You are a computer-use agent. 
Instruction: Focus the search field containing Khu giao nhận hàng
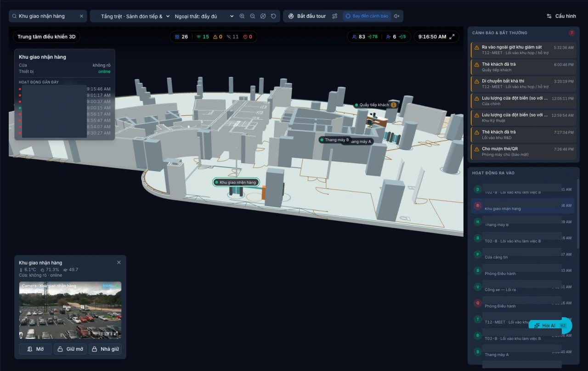tap(47, 16)
